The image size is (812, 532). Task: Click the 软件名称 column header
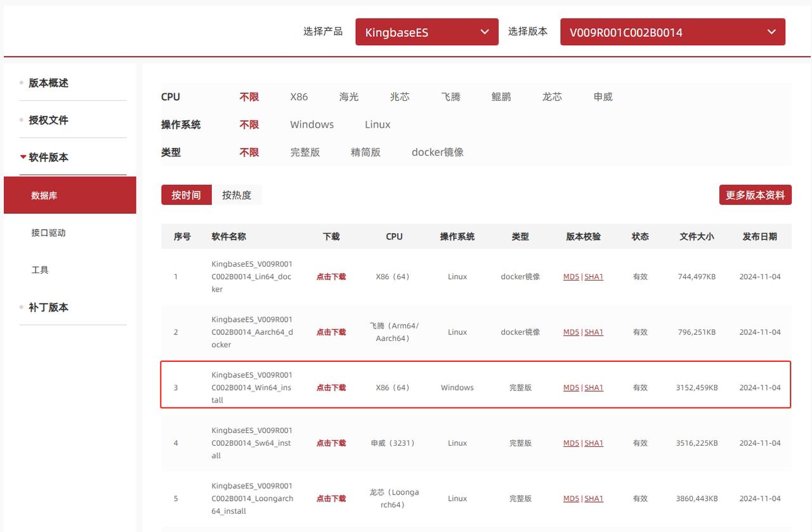[229, 236]
